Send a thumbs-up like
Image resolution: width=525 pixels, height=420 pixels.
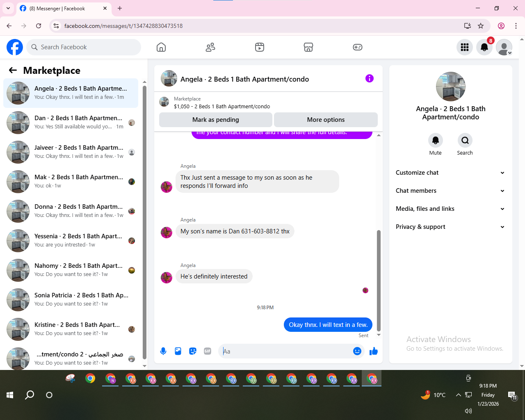coord(374,351)
